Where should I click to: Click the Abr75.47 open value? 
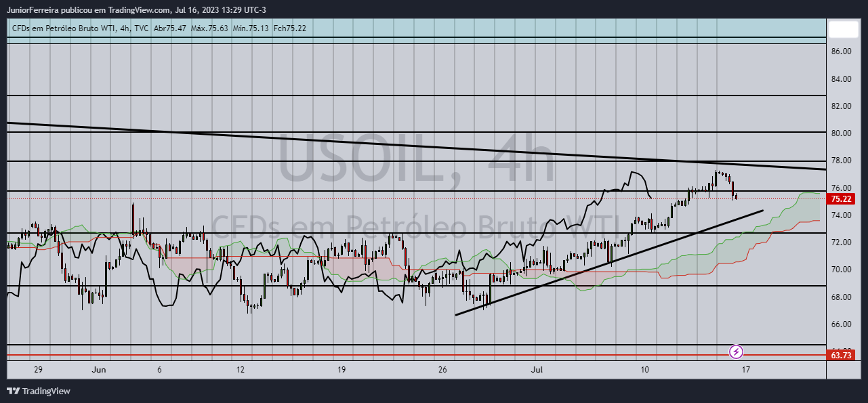pyautogui.click(x=170, y=28)
